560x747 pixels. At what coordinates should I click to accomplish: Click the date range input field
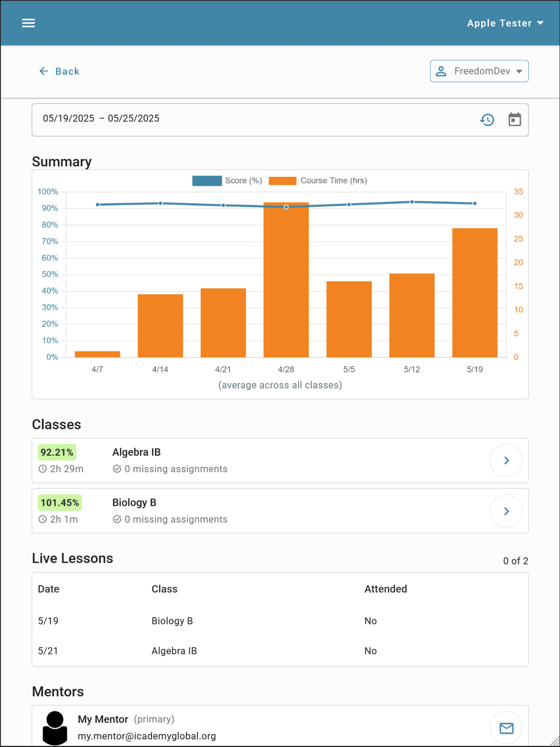tap(280, 120)
